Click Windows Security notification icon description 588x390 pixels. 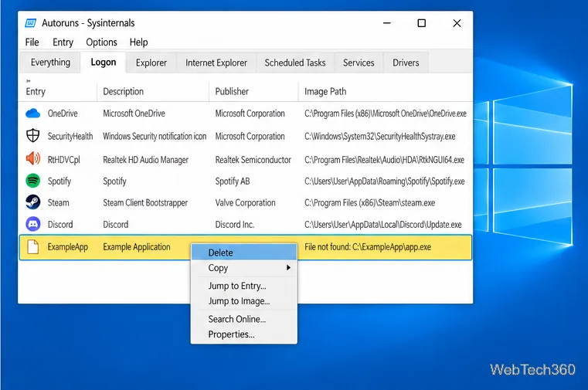(x=155, y=136)
